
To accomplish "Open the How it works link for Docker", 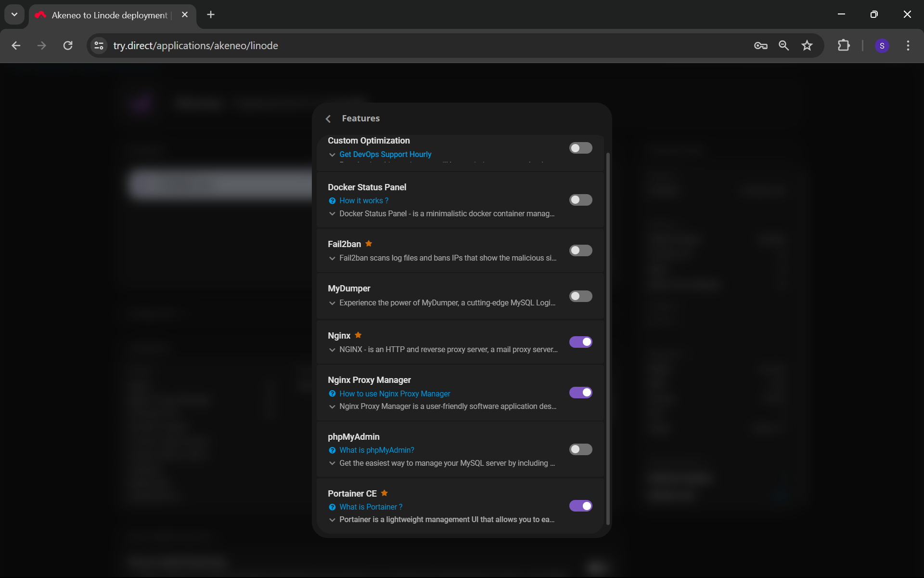I will pyautogui.click(x=364, y=200).
